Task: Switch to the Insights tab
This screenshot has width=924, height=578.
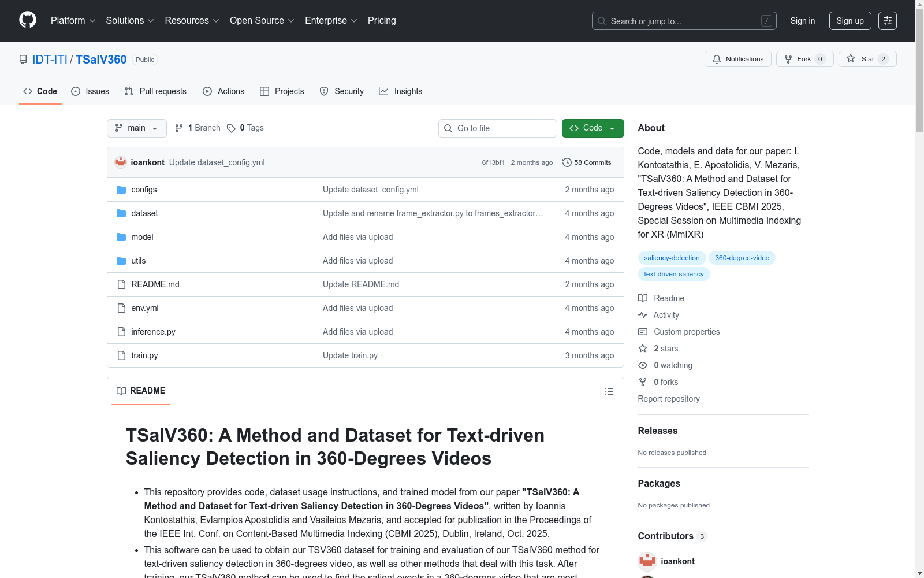Action: click(401, 91)
